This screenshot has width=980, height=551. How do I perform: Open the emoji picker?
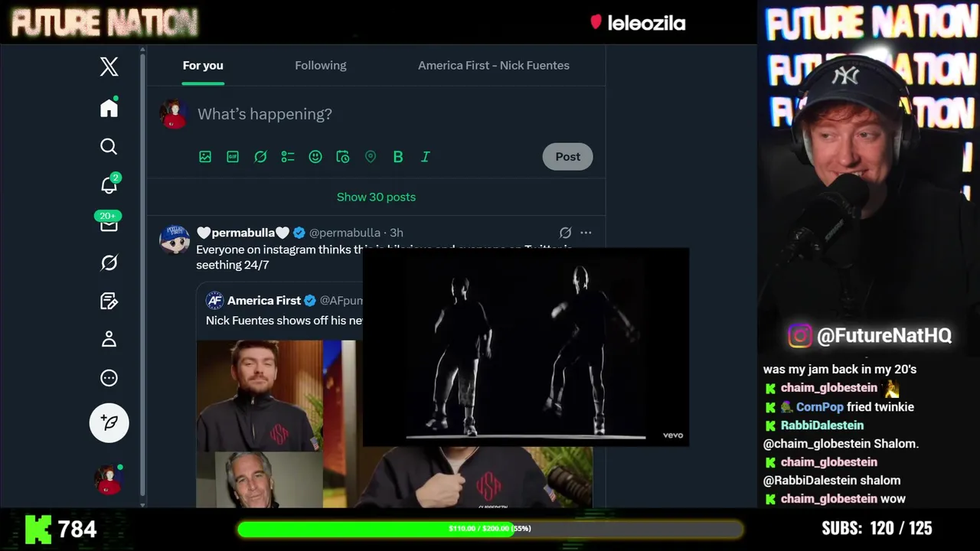pyautogui.click(x=315, y=156)
